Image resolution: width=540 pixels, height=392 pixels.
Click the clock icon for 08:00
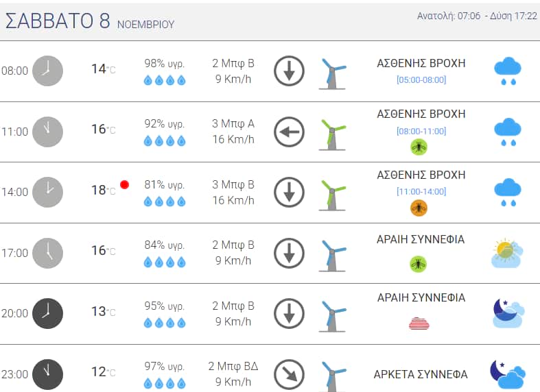tap(47, 71)
